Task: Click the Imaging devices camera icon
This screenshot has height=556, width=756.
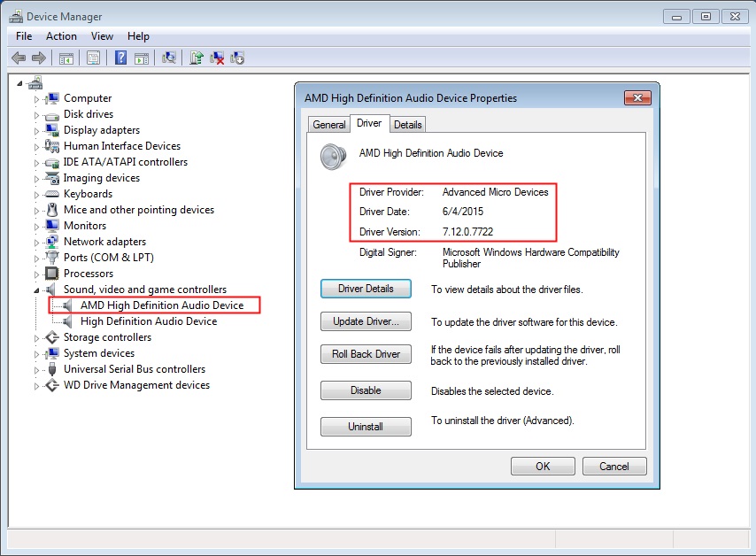Action: coord(51,178)
